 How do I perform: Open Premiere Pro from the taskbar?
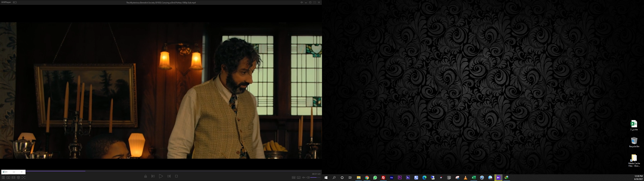tap(400, 177)
